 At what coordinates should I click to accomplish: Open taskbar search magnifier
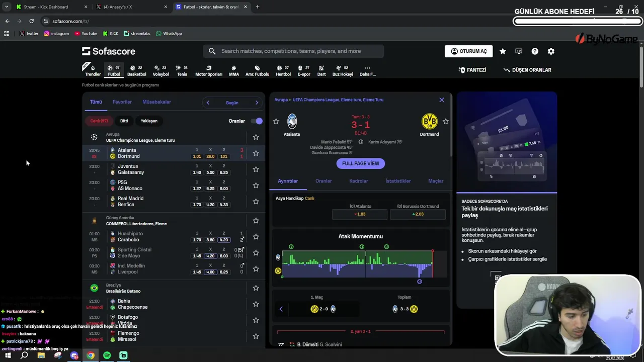point(24,355)
